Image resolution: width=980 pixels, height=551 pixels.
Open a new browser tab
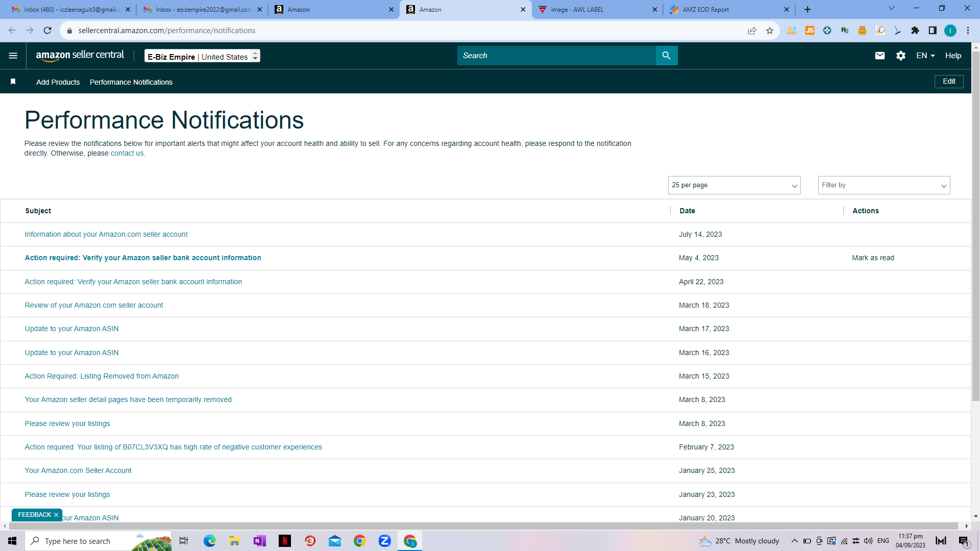pos(807,9)
